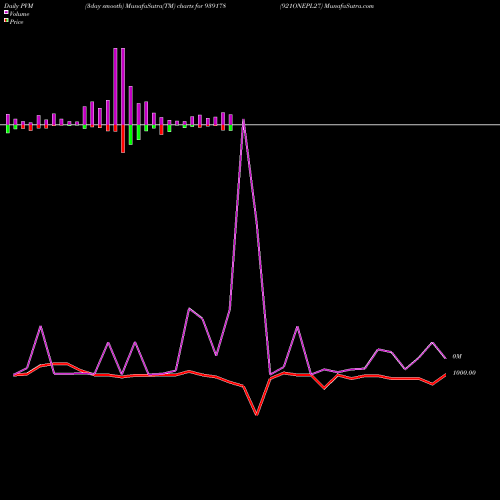The height and width of the screenshot is (500, 500).
Task: Click the 0M volume axis label
Action: pos(457,357)
